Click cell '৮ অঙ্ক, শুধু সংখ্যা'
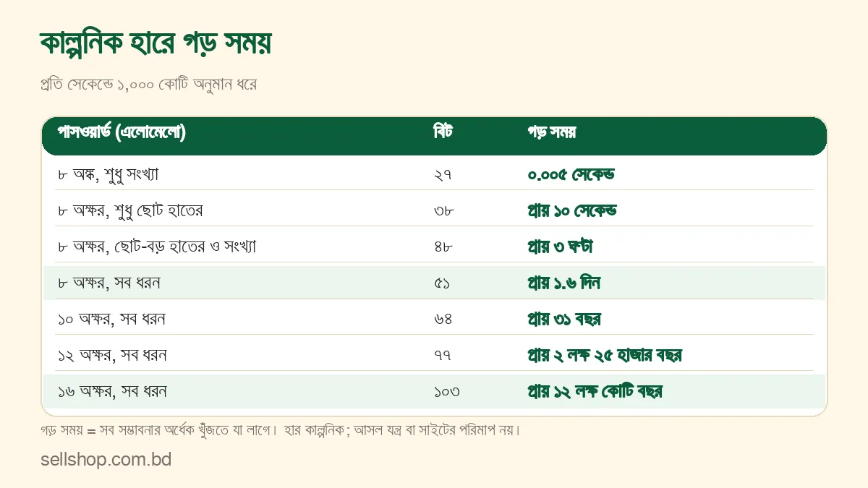The height and width of the screenshot is (488, 868). [109, 174]
